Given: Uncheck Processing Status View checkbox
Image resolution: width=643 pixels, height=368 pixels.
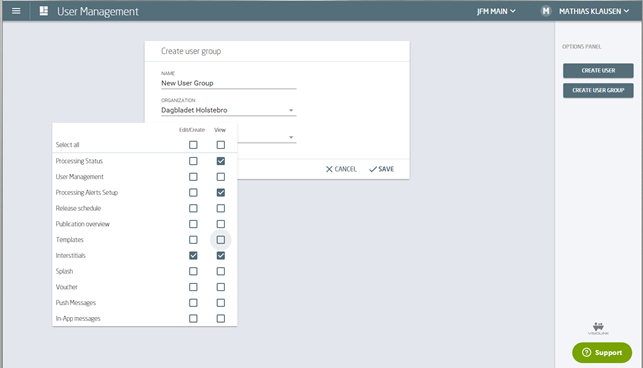Looking at the screenshot, I should (x=221, y=161).
